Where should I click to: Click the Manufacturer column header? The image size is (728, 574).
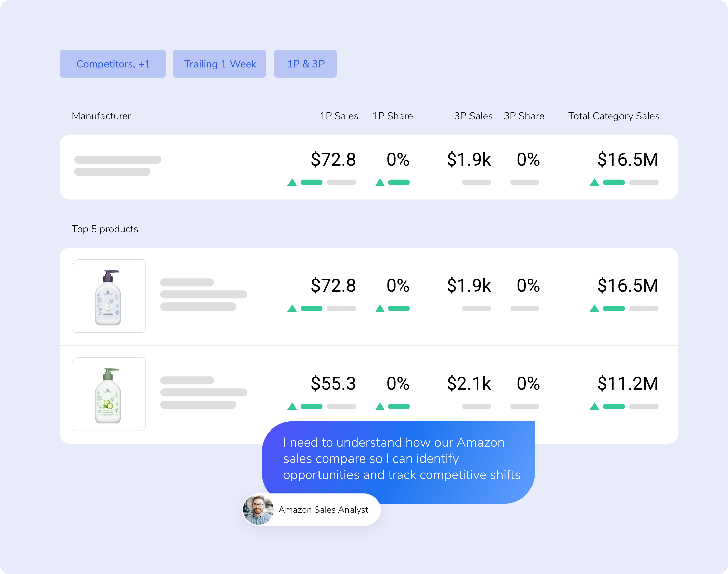101,116
